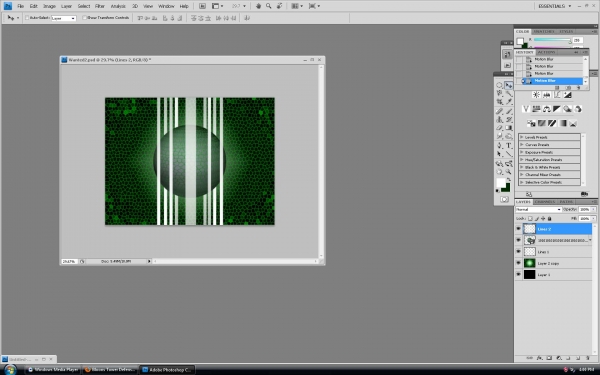
Task: Add an Exposure adjustment from icon
Action: [x=567, y=95]
